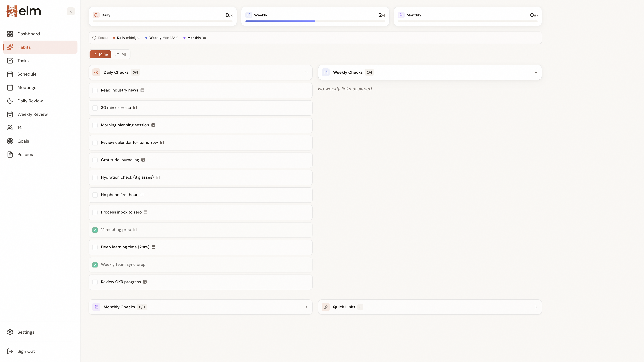Expand the Monthly Checks section
This screenshot has height=362, width=644.
[307, 307]
